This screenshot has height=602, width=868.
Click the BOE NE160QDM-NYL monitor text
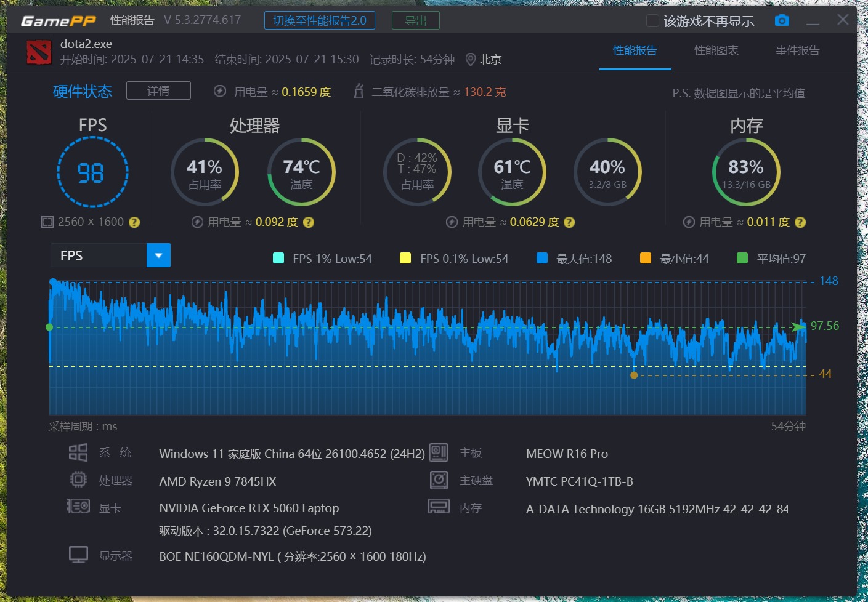pyautogui.click(x=293, y=556)
